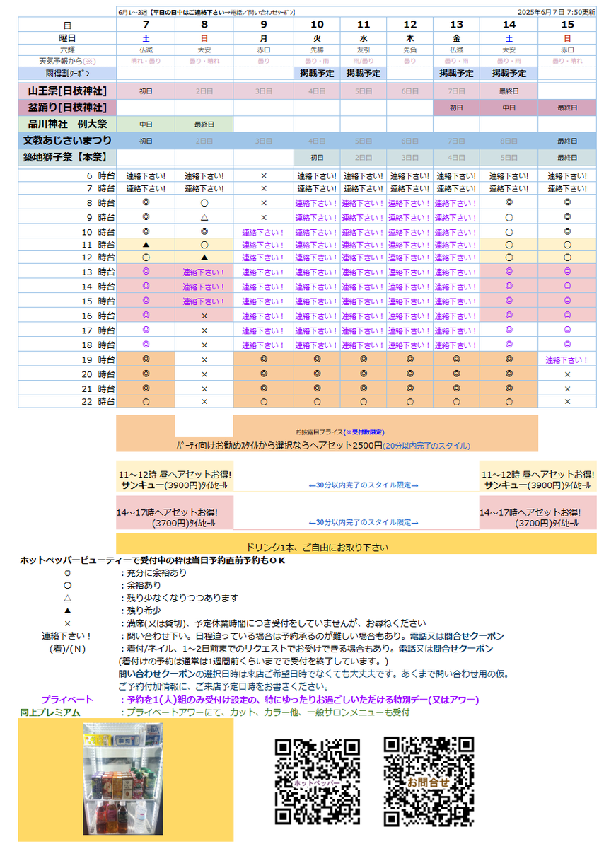Click 初日 in the 盆踊り row

[x=456, y=108]
